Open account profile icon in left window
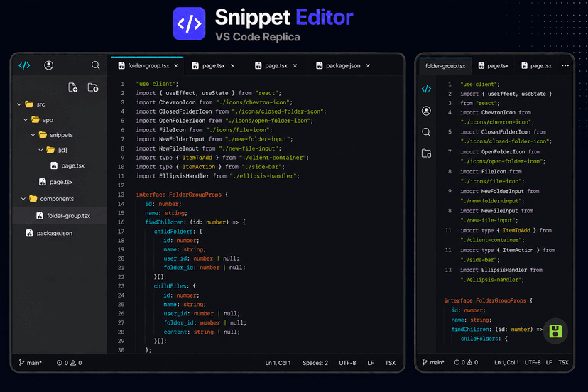The height and width of the screenshot is (392, 588). 49,65
